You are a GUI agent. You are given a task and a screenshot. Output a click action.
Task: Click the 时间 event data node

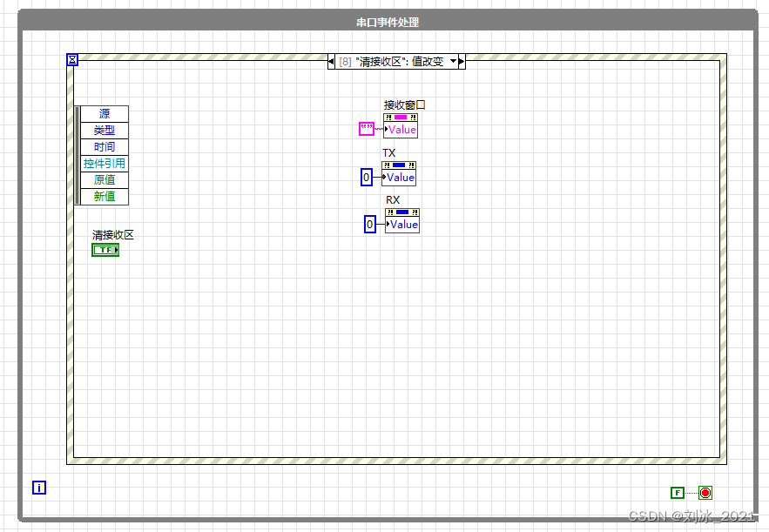click(105, 147)
